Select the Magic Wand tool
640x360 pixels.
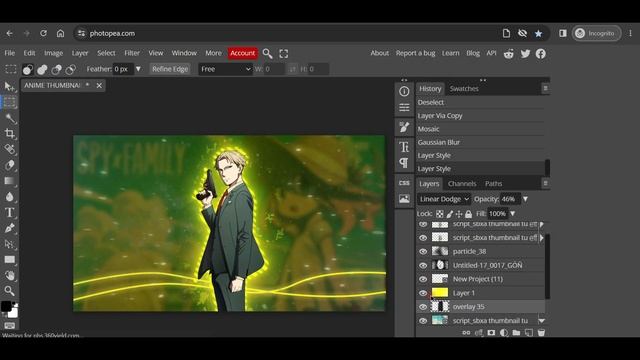click(10, 118)
